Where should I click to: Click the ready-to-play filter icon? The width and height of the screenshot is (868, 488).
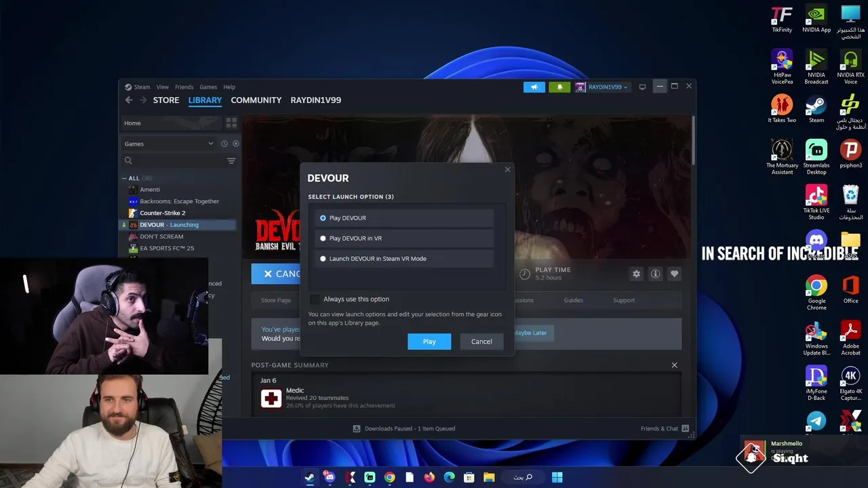[236, 144]
